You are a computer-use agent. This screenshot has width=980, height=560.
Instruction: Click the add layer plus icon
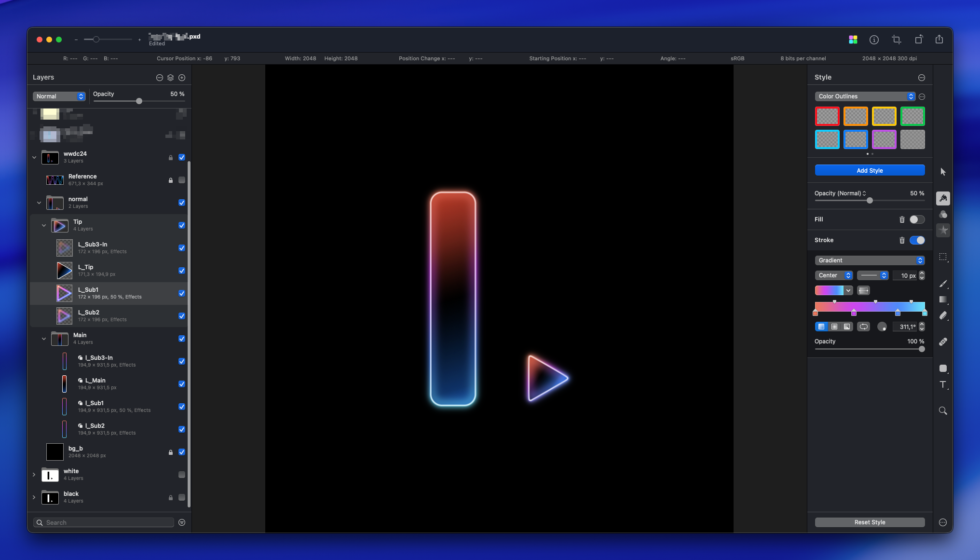[x=182, y=78]
